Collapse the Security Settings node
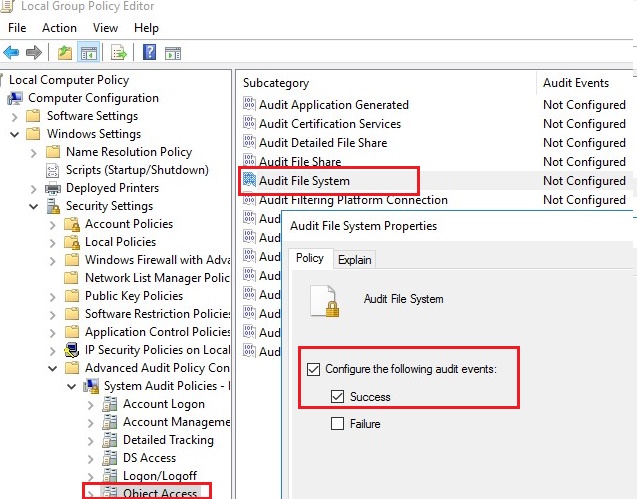The width and height of the screenshot is (637, 499). [34, 206]
